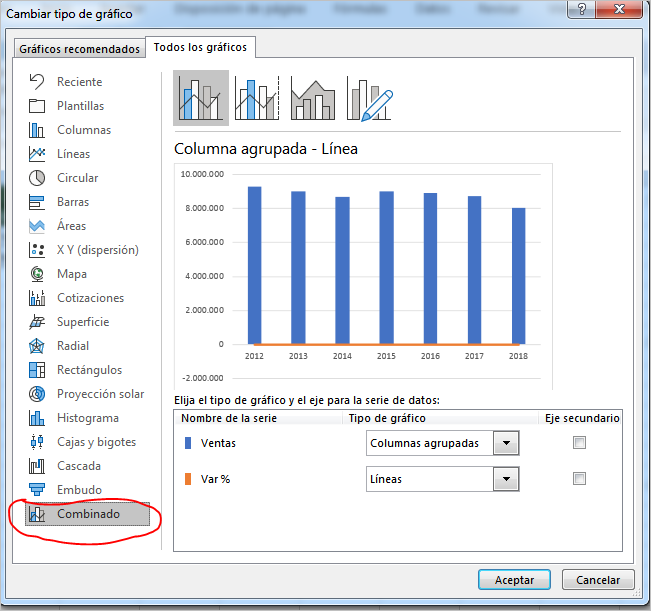Select the Áreas chart icon
Image resolution: width=651 pixels, height=611 pixels.
click(x=37, y=226)
